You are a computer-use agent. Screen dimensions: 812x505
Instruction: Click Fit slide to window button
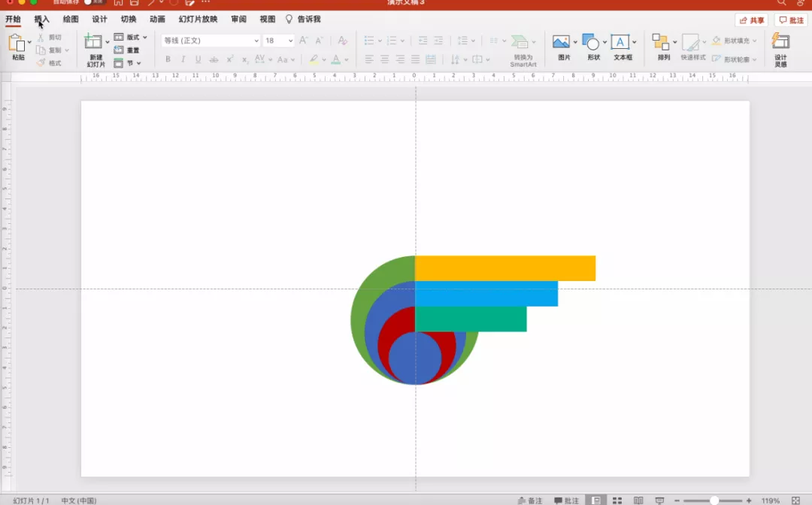[796, 500]
